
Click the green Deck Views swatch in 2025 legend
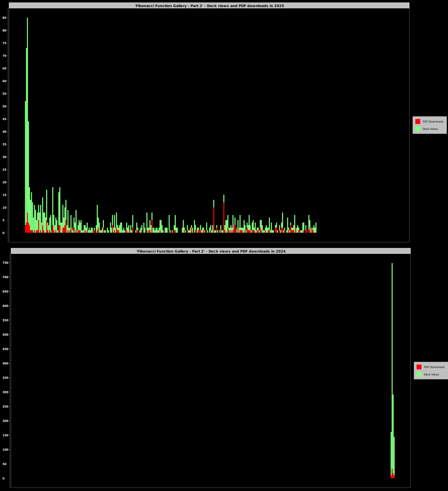click(418, 129)
